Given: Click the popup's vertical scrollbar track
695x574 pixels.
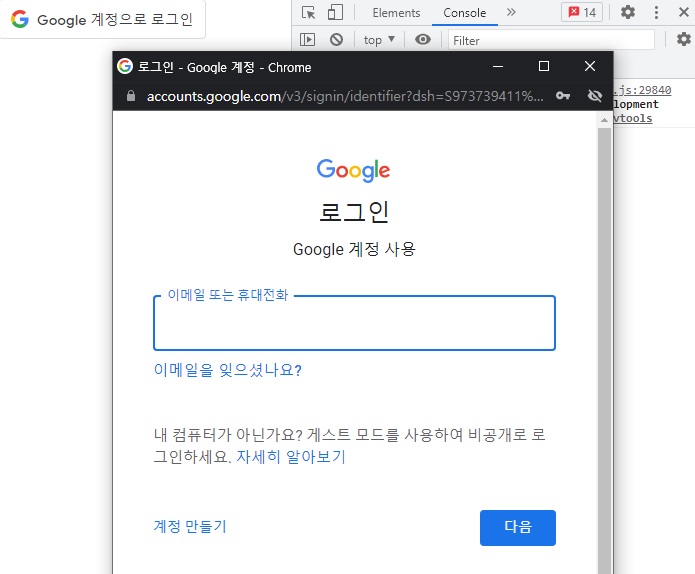Looking at the screenshot, I should coord(604,350).
